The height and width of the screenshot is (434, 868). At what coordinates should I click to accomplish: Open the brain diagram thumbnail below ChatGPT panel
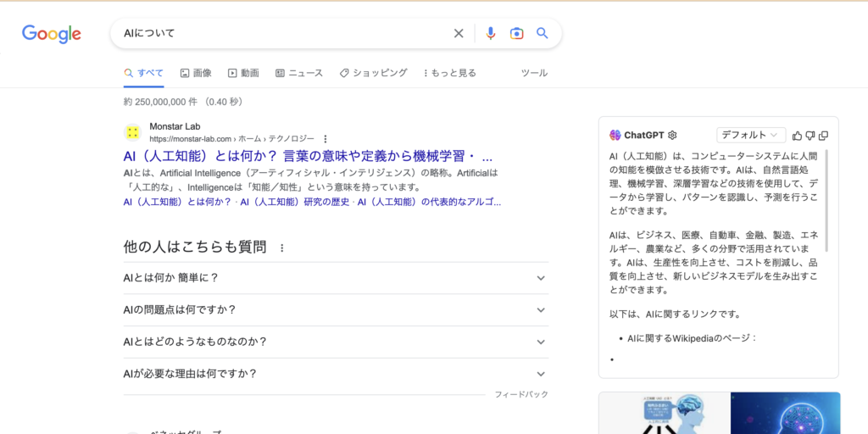point(665,413)
